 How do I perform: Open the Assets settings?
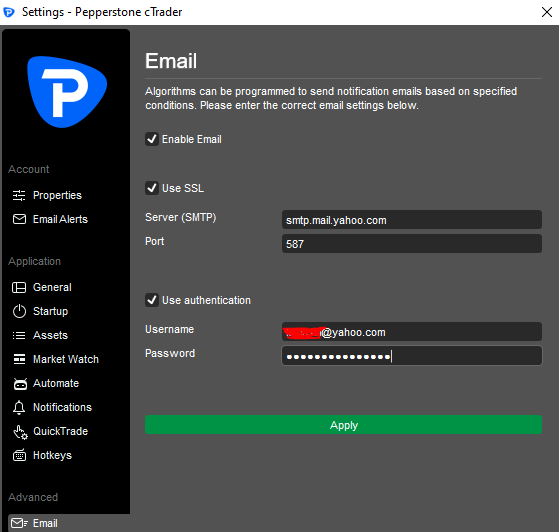point(50,335)
